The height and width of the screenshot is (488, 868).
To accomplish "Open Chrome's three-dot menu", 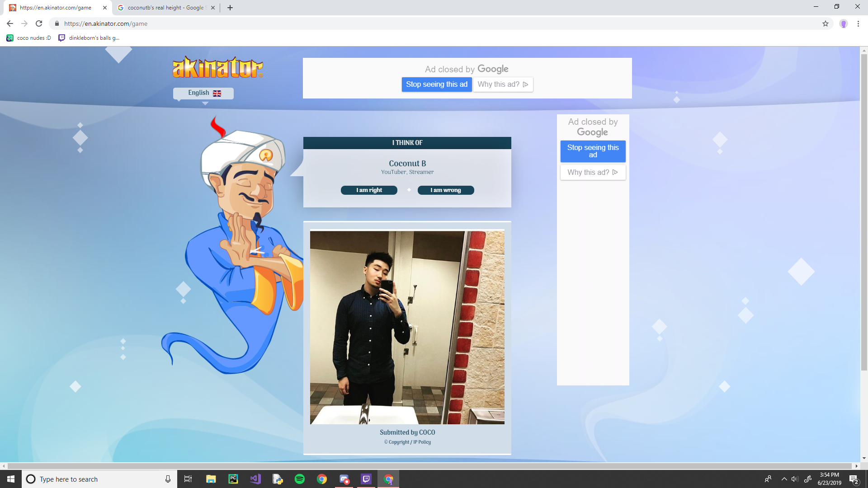I will [x=858, y=23].
